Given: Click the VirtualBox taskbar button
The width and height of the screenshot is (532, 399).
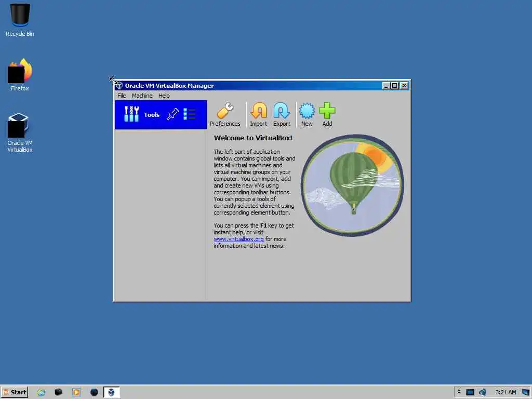Looking at the screenshot, I should point(111,392).
